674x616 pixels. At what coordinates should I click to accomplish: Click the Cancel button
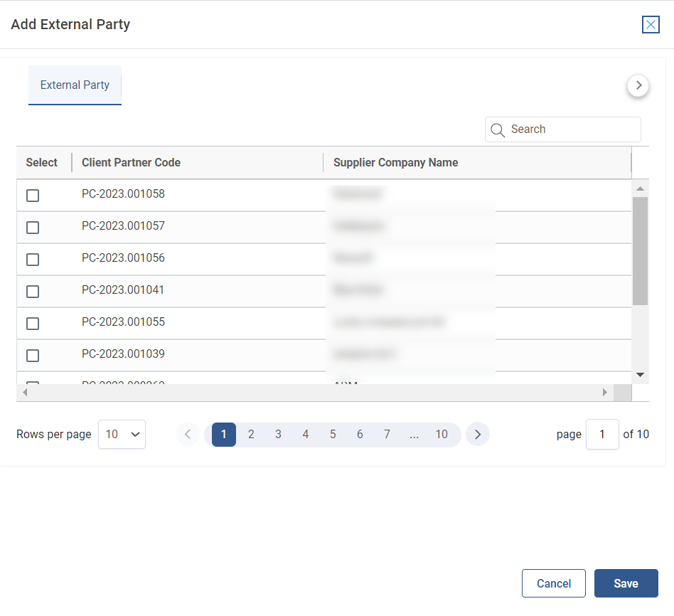pos(553,583)
